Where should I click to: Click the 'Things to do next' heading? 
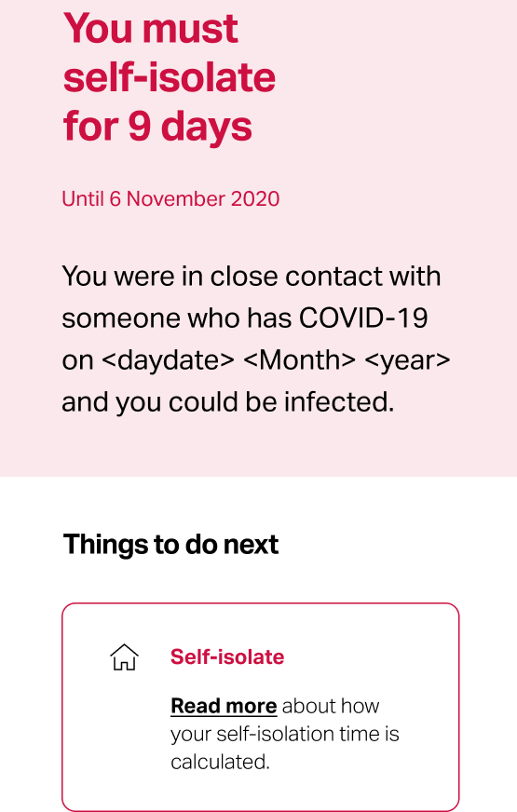point(170,545)
